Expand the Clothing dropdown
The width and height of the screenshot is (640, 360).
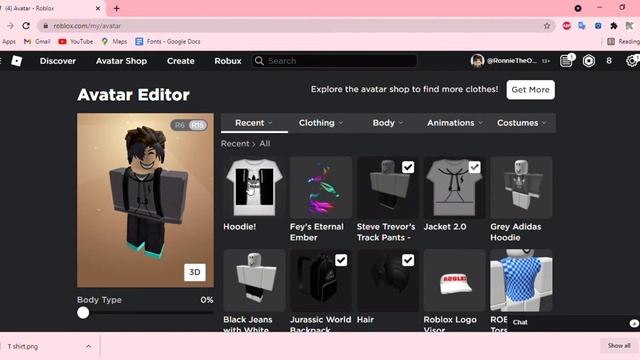click(321, 123)
